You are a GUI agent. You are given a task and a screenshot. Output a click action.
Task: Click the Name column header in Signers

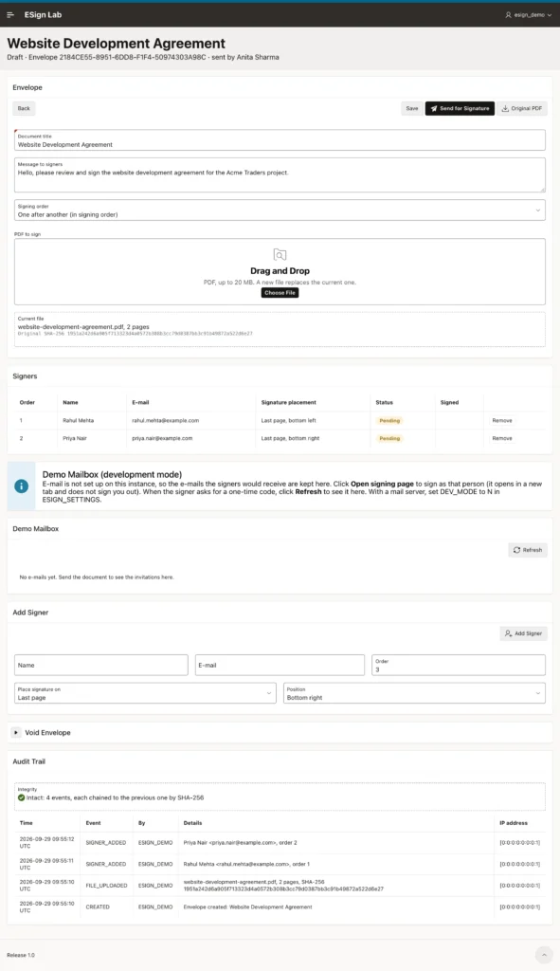pyautogui.click(x=70, y=402)
